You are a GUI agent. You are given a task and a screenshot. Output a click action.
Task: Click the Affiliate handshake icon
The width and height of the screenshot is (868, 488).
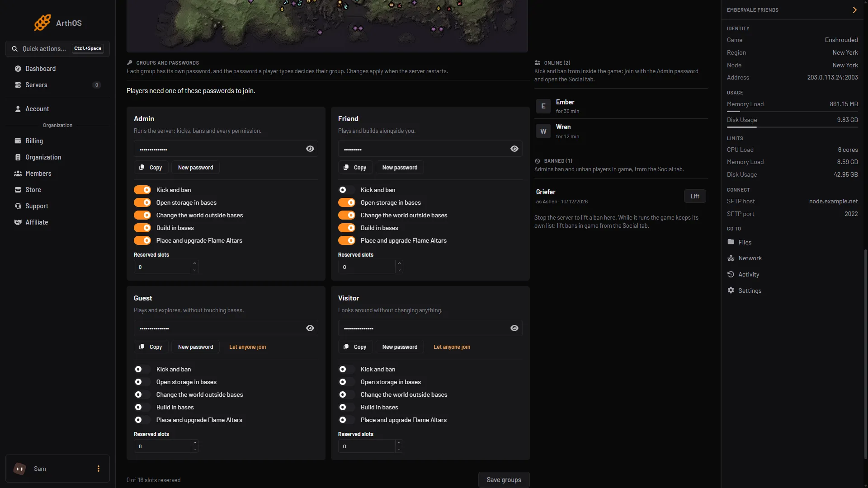pyautogui.click(x=18, y=222)
